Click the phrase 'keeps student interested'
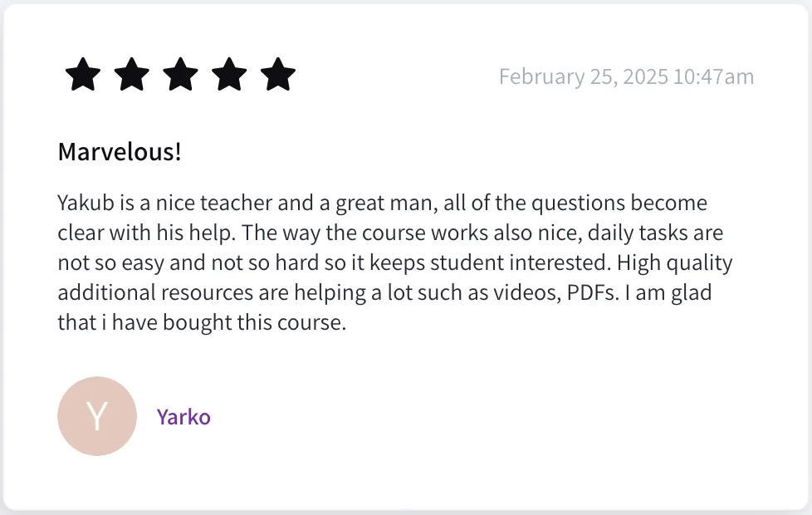The width and height of the screenshot is (812, 515). [488, 262]
